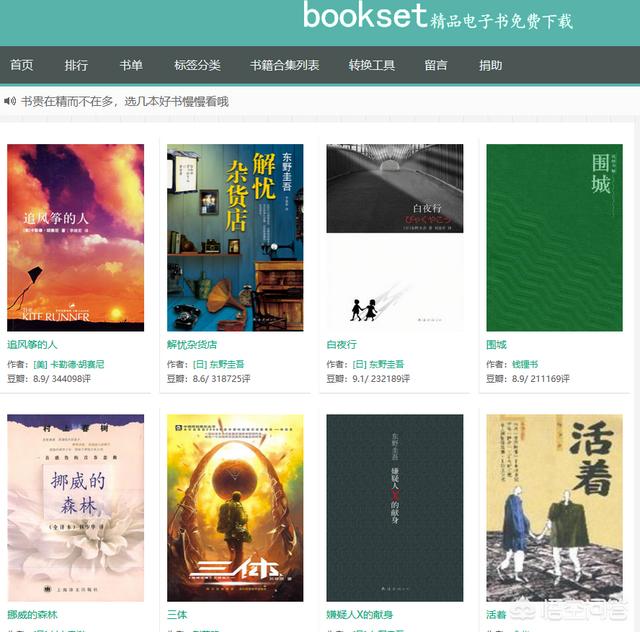Open the 留言 message board
Screen dimensions: 640x632
coord(436,65)
